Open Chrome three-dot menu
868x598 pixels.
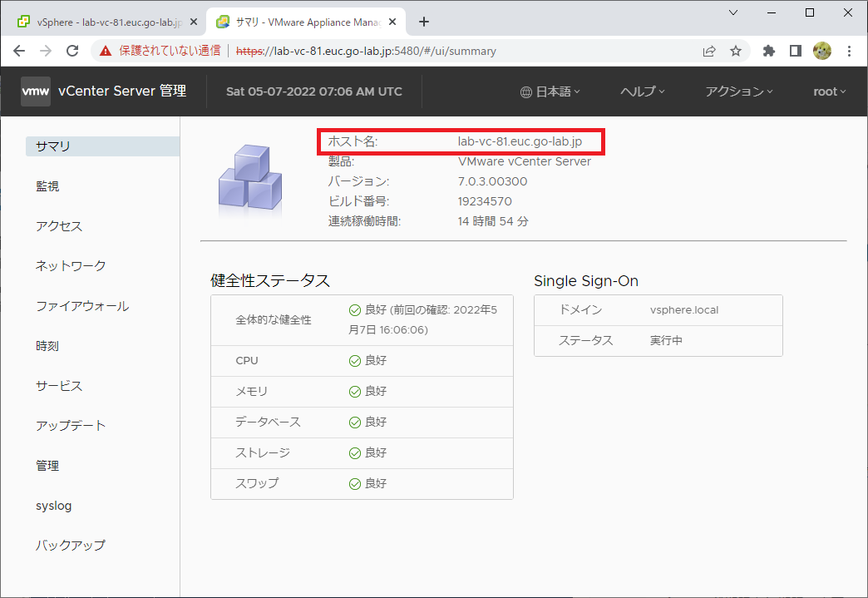pos(849,51)
